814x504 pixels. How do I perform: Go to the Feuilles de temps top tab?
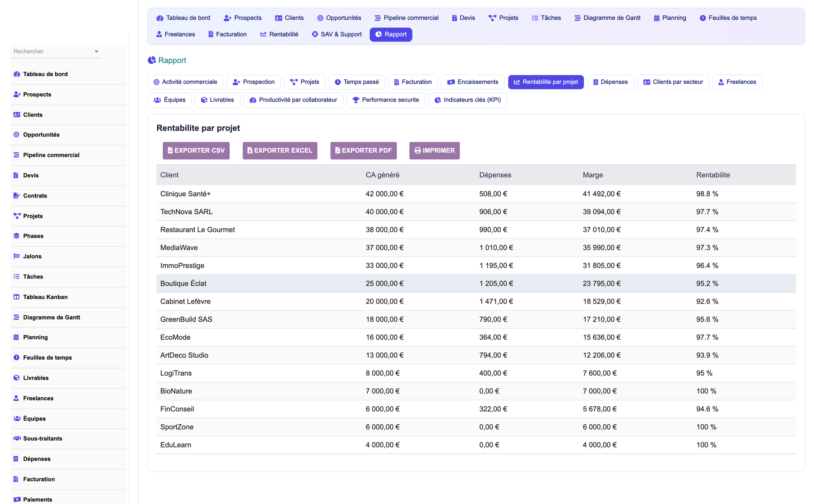pyautogui.click(x=728, y=18)
